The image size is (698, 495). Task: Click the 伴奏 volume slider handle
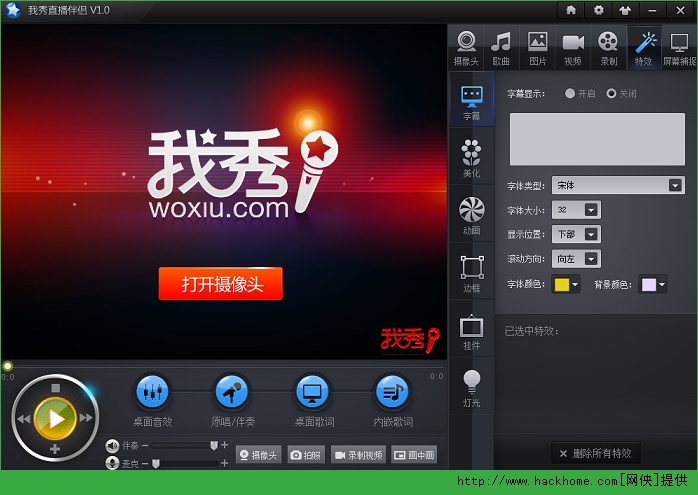click(x=214, y=445)
